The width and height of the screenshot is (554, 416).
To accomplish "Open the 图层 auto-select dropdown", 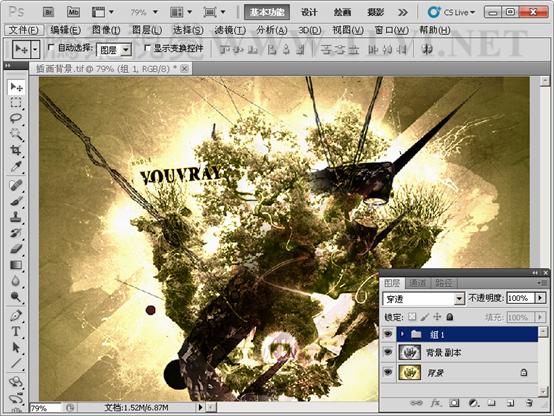I will pos(126,50).
